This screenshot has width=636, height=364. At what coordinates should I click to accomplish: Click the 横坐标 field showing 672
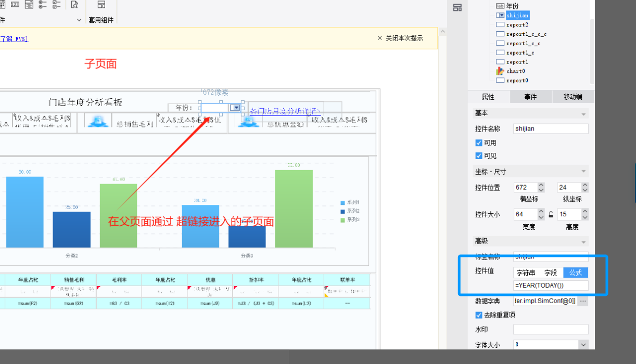click(x=525, y=187)
